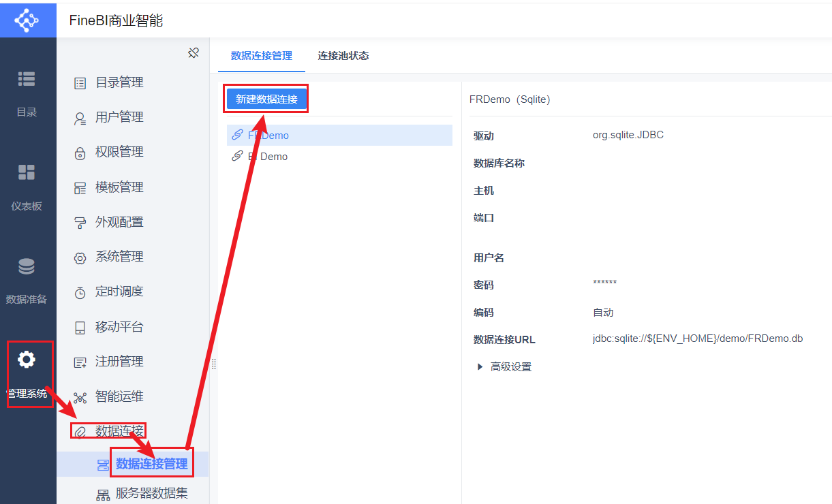Screen dimensions: 832x504
Task: Click the link icon beside BI Demo
Action: 237,156
